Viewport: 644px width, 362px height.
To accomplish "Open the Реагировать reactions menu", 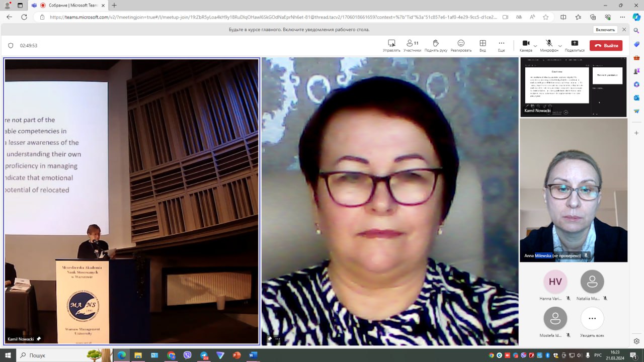I will click(x=461, y=45).
